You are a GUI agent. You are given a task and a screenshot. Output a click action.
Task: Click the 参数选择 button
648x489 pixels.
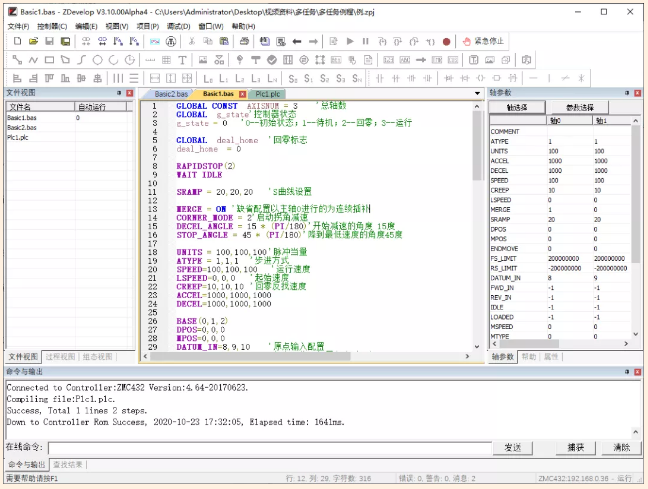579,107
